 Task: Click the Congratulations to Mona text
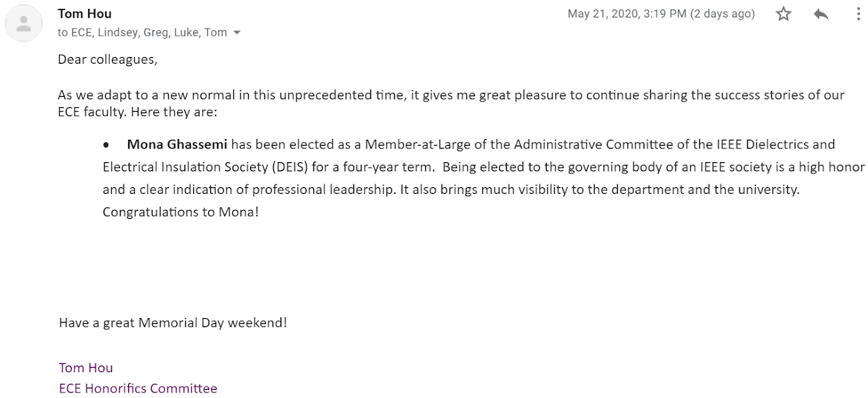tap(180, 212)
